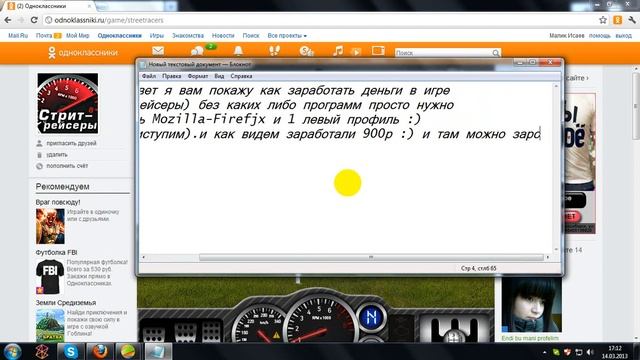Open Справка menu in Notepad

241,76
